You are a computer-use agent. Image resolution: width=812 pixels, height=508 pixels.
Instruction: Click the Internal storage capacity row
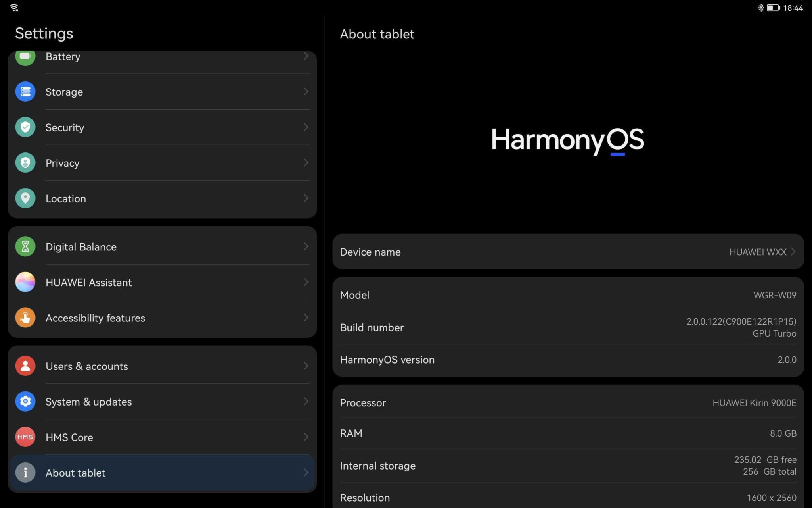pyautogui.click(x=567, y=466)
